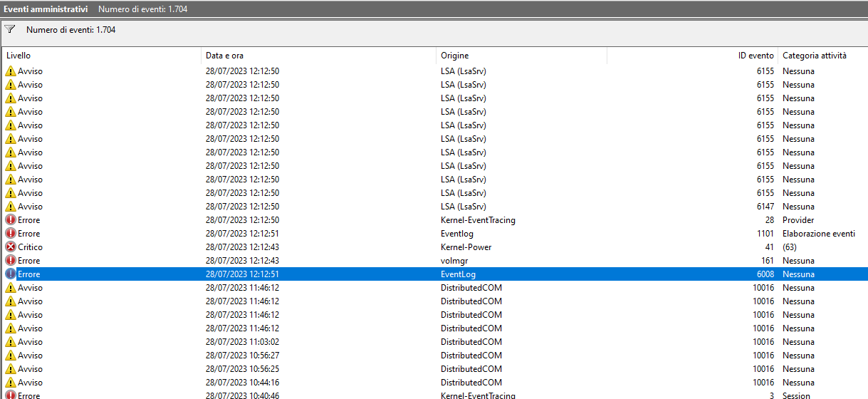
Task: Click date 28/07/2023 10:44:16 cell
Action: coord(242,383)
